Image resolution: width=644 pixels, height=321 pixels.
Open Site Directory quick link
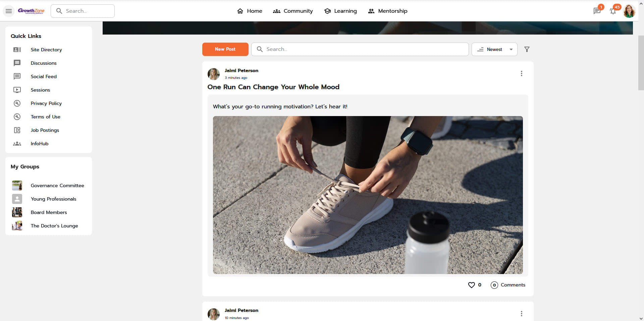coord(46,50)
